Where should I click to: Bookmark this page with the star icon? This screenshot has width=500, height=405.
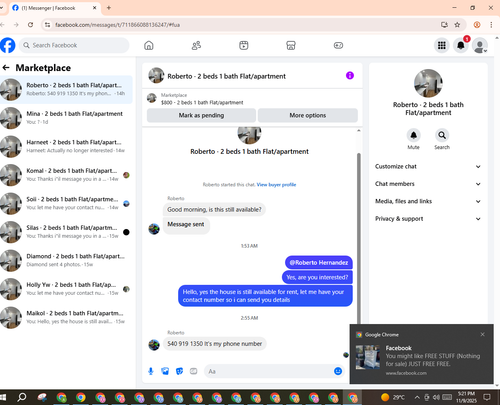(x=457, y=25)
